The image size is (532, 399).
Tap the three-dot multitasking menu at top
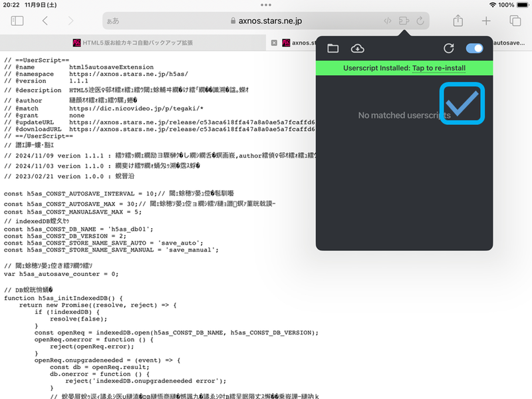click(266, 5)
